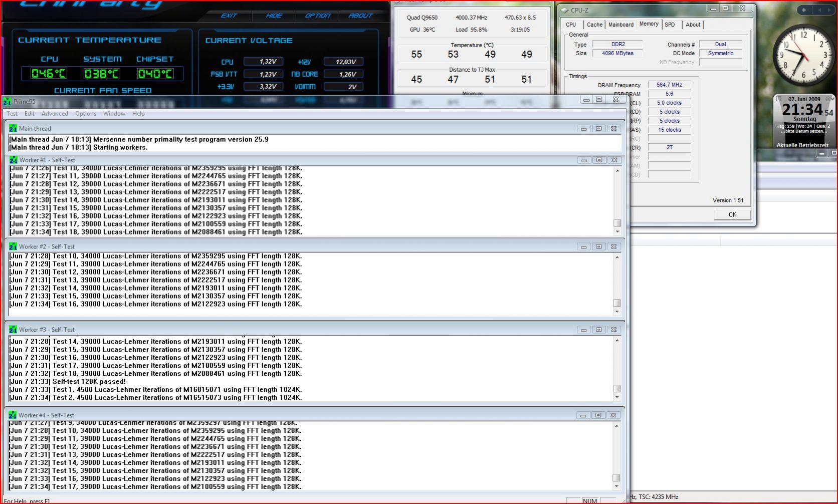Maximize the Worker #1 Self-Test window
The image size is (838, 504).
(599, 160)
